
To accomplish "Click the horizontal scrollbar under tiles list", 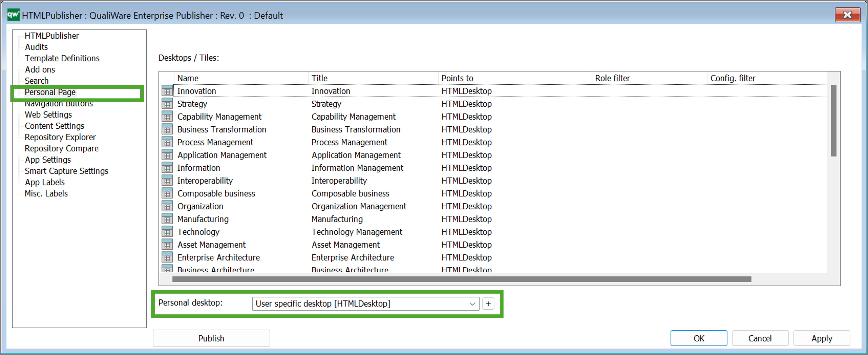I will click(462, 279).
